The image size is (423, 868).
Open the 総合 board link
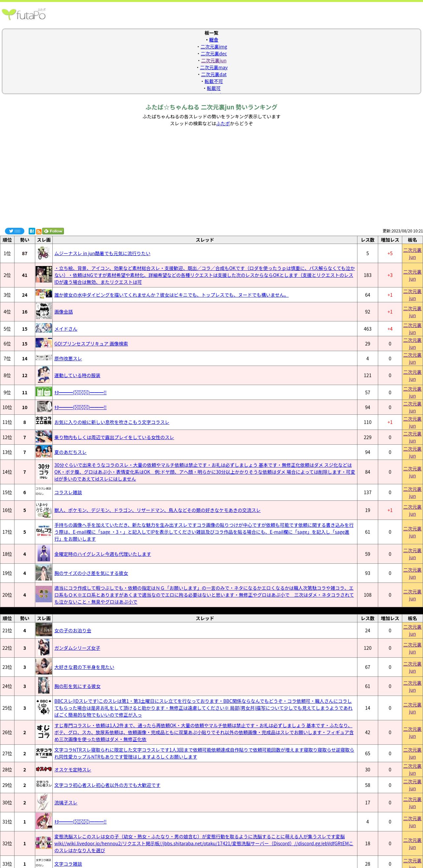point(213,40)
